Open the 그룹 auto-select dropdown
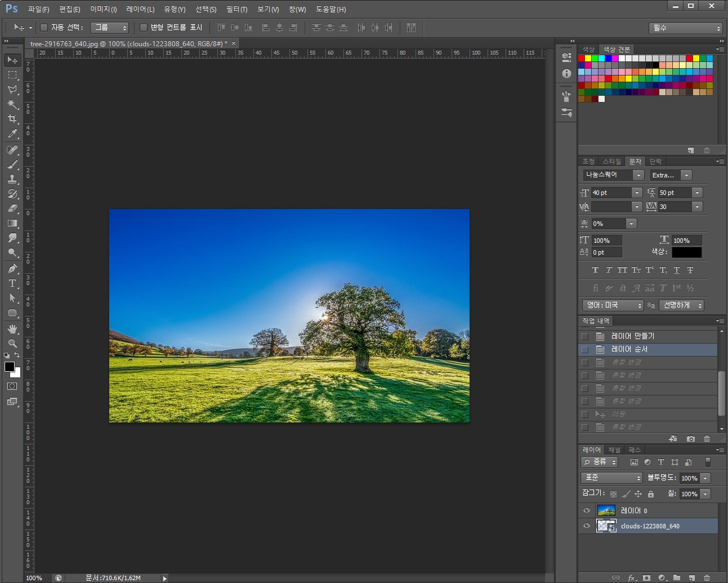Screen dimensions: 728x583 pos(110,28)
